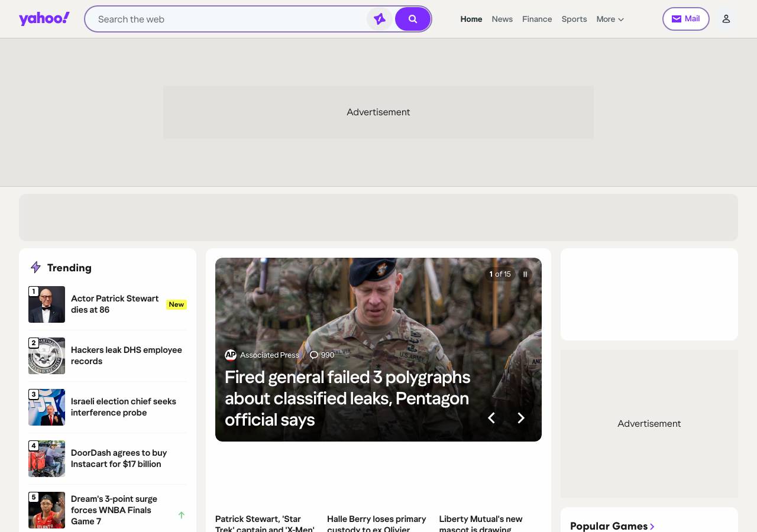Screen dimensions: 757x532
Task: Click Israeli election trending thumbnail
Action: click(47, 407)
